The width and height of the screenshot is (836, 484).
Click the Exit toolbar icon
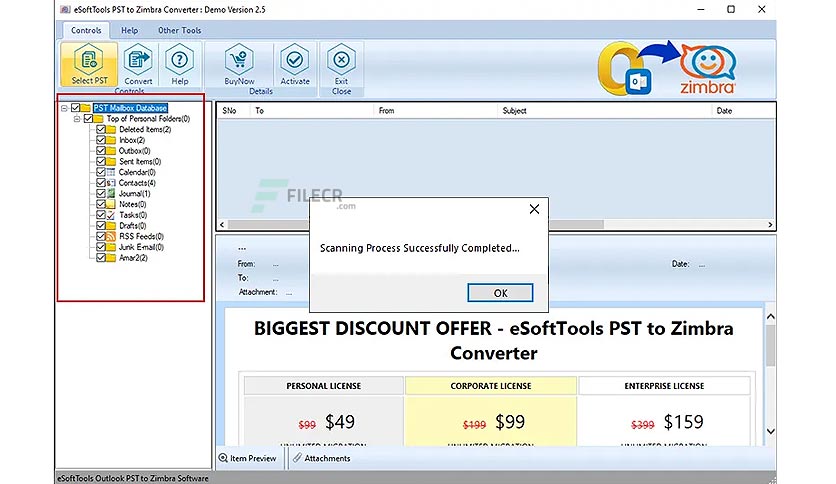(341, 64)
